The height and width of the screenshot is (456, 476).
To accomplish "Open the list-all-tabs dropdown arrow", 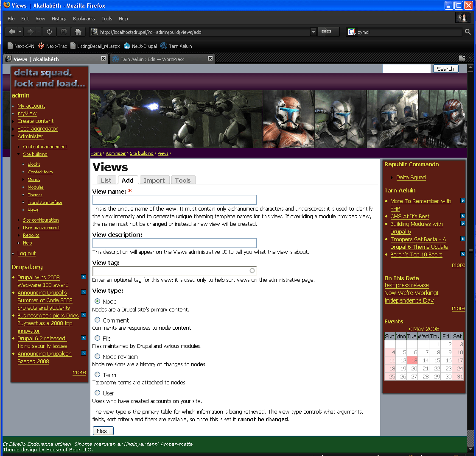I will [470, 58].
